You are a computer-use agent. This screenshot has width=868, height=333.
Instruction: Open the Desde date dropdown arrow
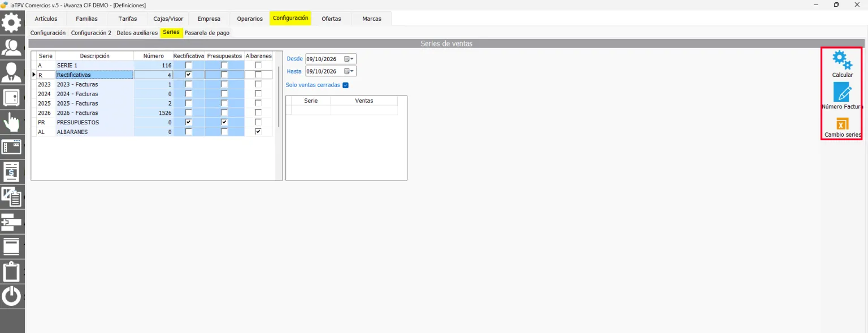[353, 59]
